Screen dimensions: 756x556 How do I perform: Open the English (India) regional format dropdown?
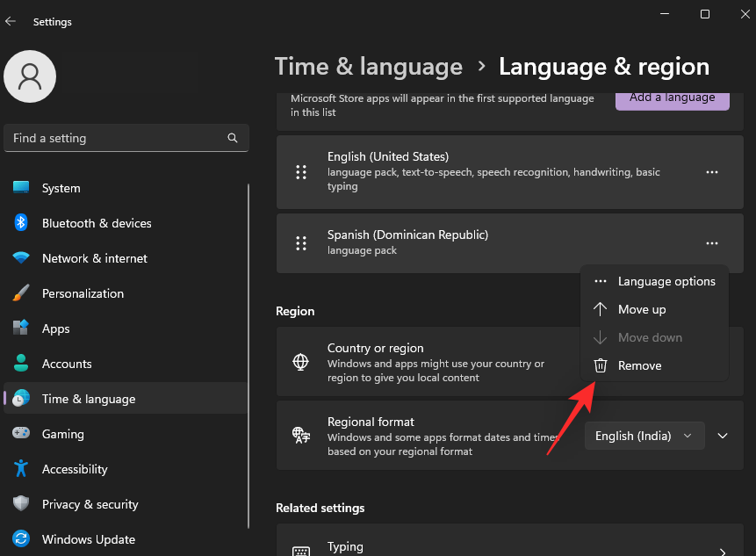644,436
